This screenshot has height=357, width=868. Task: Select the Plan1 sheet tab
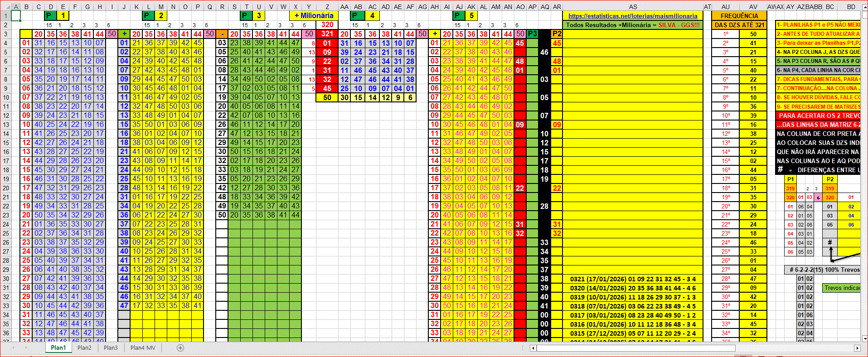[58, 348]
